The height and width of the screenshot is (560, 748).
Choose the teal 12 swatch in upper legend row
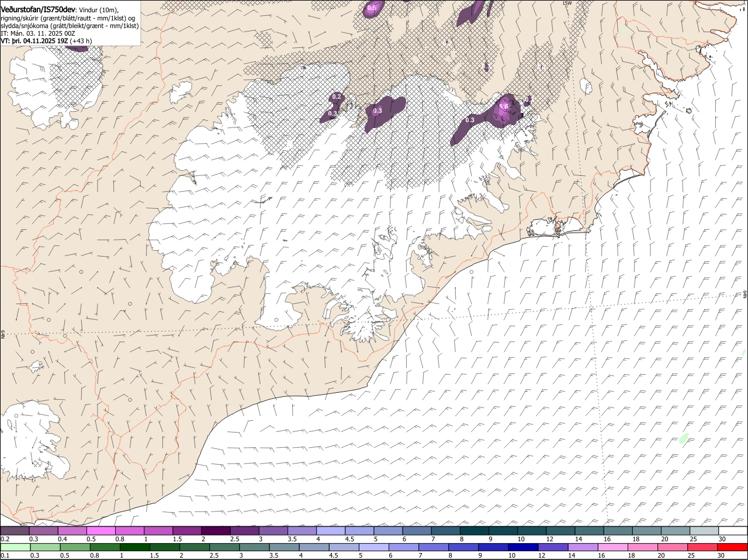pyautogui.click(x=561, y=531)
